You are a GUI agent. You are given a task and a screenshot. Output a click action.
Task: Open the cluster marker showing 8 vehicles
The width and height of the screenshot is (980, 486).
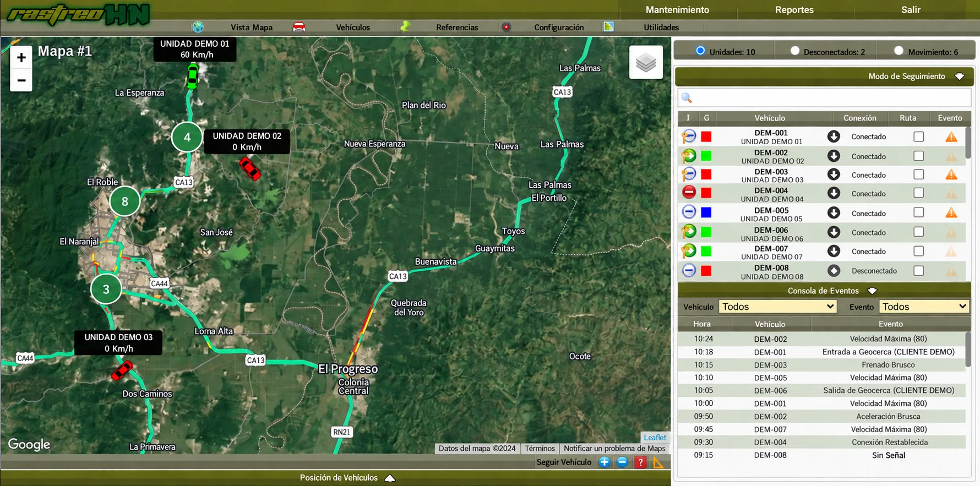coord(125,201)
